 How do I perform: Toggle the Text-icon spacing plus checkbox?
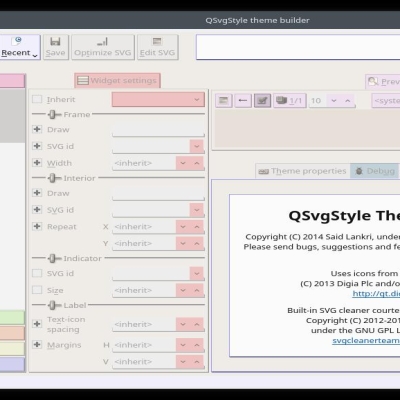pyautogui.click(x=37, y=324)
